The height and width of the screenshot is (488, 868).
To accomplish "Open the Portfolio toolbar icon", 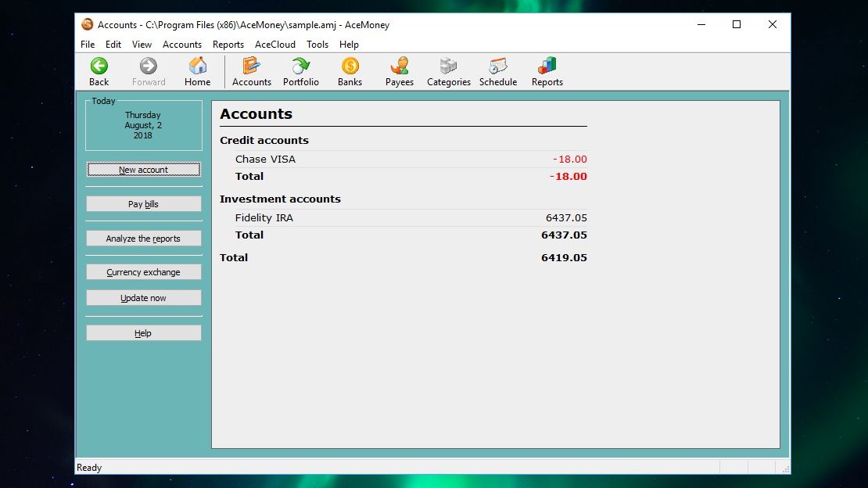I will (x=300, y=66).
